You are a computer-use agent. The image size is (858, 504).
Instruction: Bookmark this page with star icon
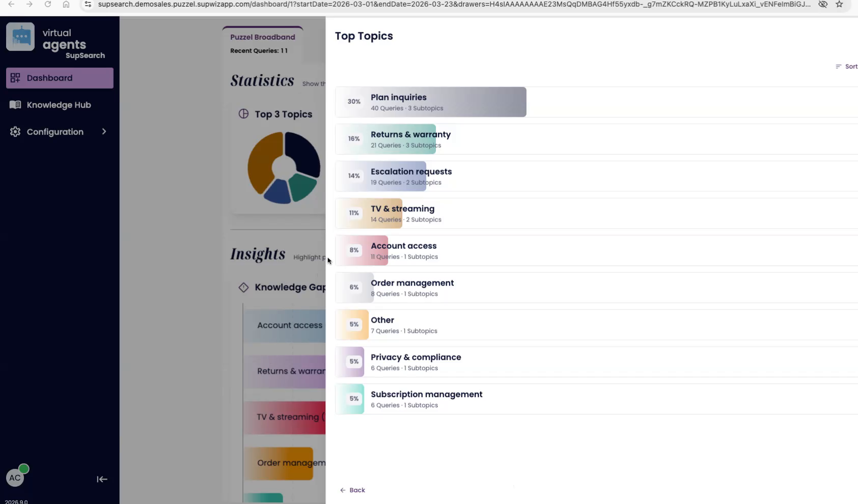(839, 5)
